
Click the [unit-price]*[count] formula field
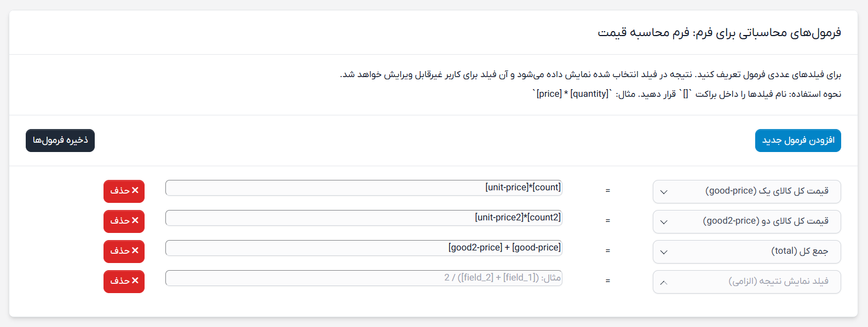pos(363,187)
